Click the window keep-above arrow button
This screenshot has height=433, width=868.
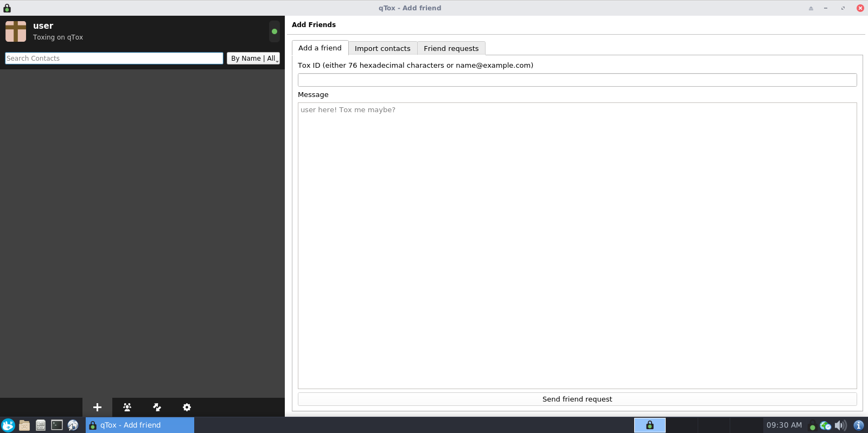(811, 8)
